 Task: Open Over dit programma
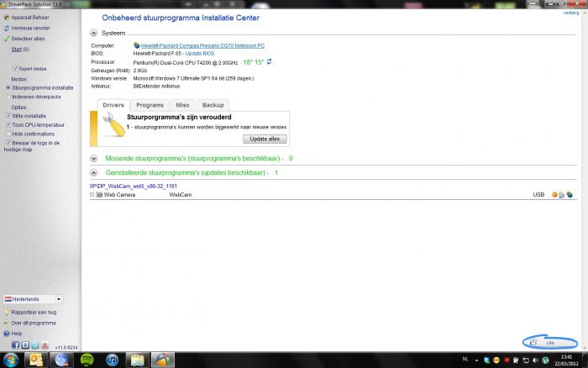pyautogui.click(x=34, y=323)
